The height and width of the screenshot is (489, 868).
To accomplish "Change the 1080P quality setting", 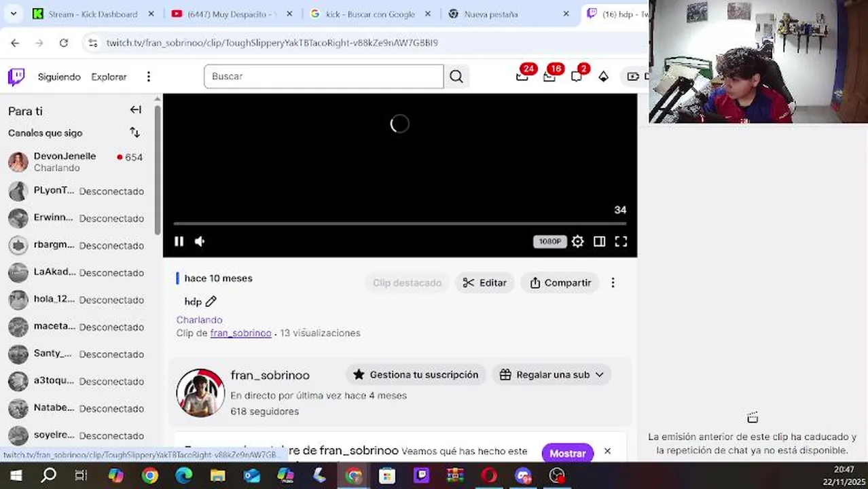I will (549, 241).
